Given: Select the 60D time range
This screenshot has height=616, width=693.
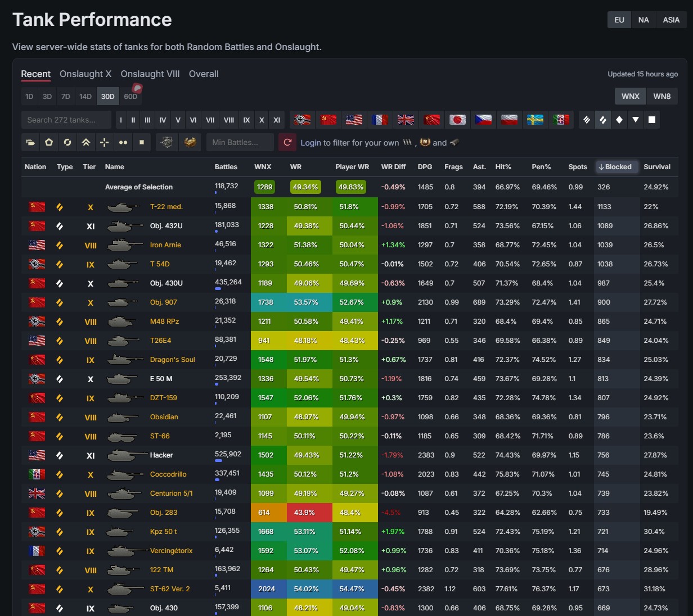Looking at the screenshot, I should (130, 96).
